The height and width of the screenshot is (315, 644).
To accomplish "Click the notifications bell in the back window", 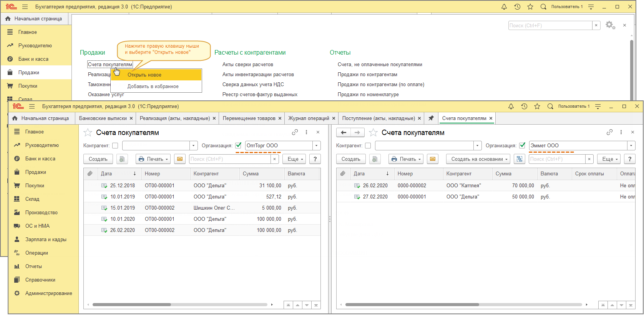I will pyautogui.click(x=504, y=7).
